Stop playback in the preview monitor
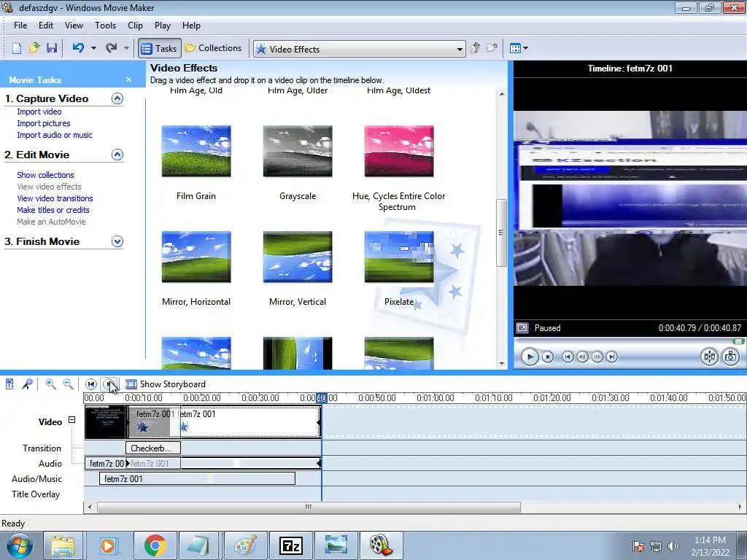747x560 pixels. [548, 357]
